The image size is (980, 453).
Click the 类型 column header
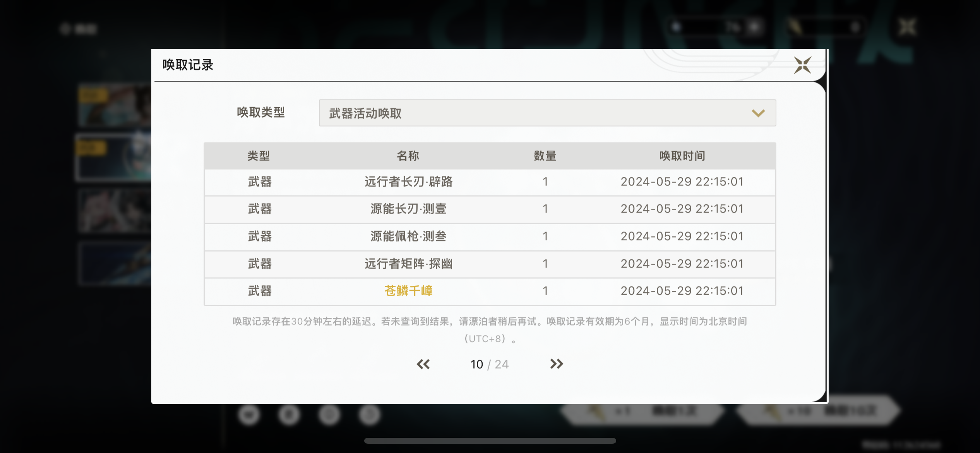pyautogui.click(x=259, y=156)
